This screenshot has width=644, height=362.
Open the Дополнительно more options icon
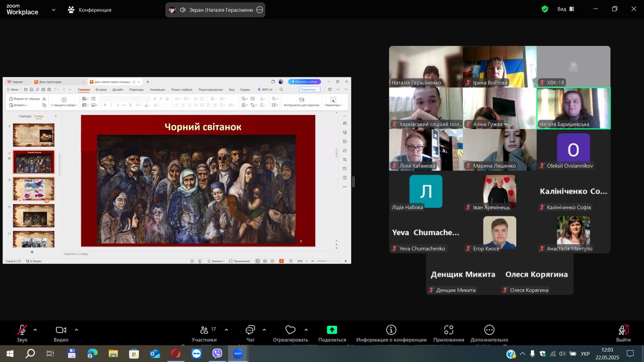point(489,330)
